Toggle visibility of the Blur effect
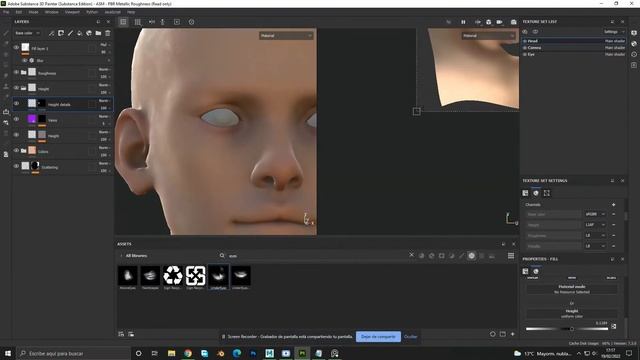Screen dimensions: 640x360 [x=24, y=60]
